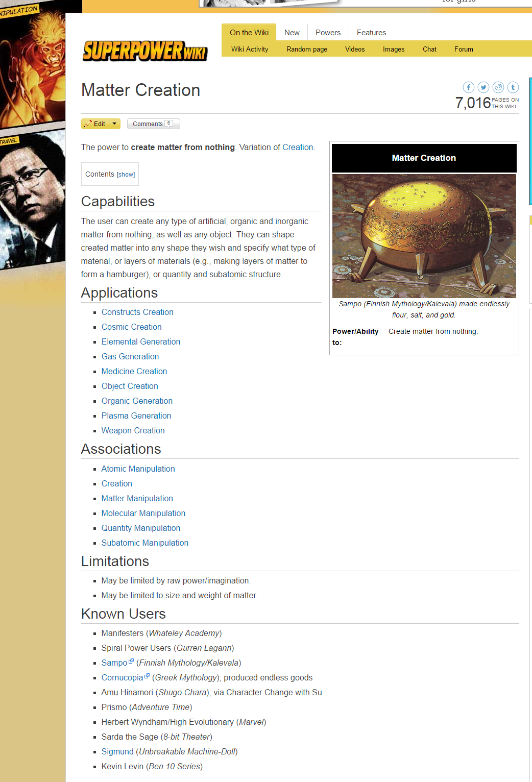Show the Contents table
532x782 pixels.
126,175
